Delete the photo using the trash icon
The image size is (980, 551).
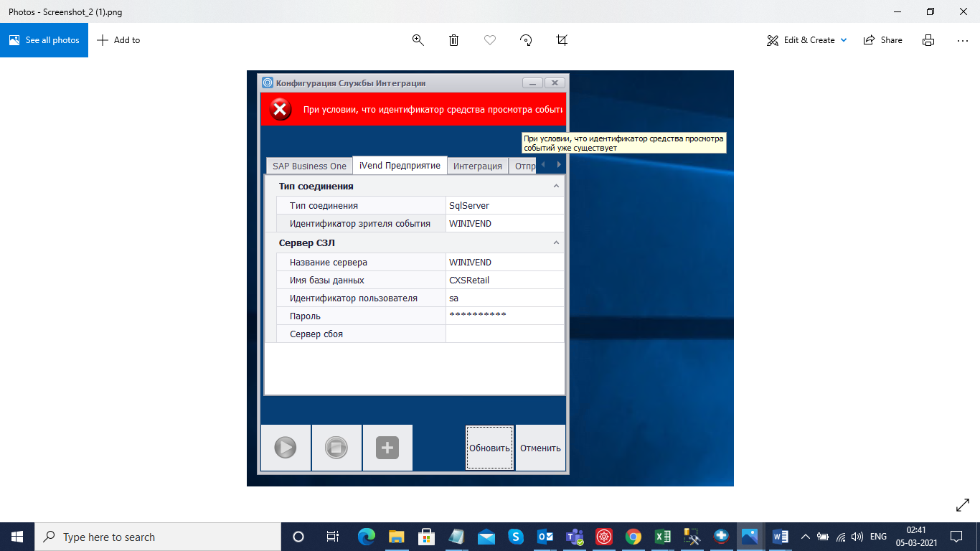[454, 40]
